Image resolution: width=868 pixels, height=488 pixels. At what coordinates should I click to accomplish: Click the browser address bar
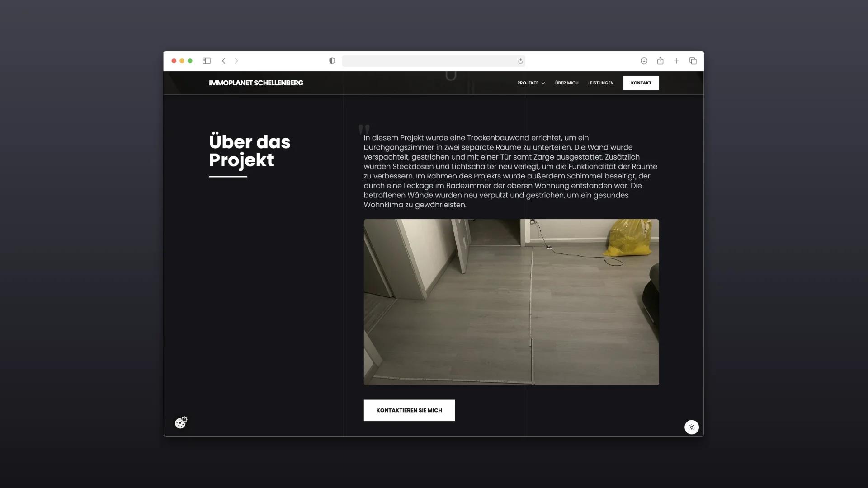[434, 61]
